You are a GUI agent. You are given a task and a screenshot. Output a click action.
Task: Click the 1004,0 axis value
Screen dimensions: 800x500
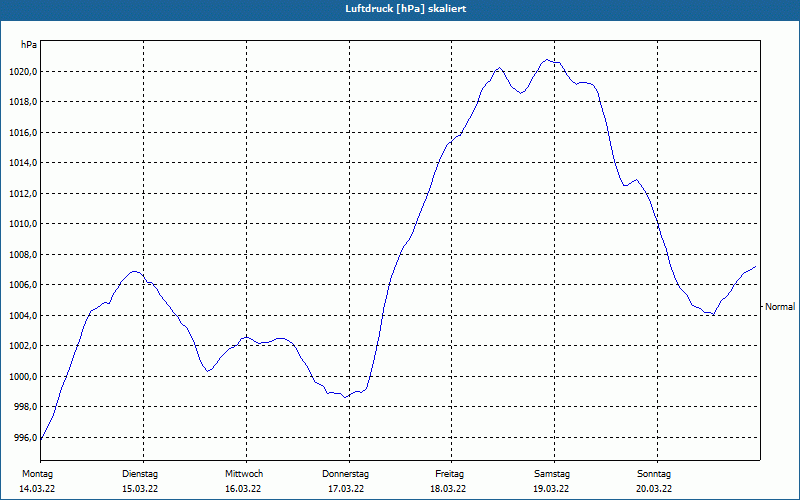tap(23, 315)
